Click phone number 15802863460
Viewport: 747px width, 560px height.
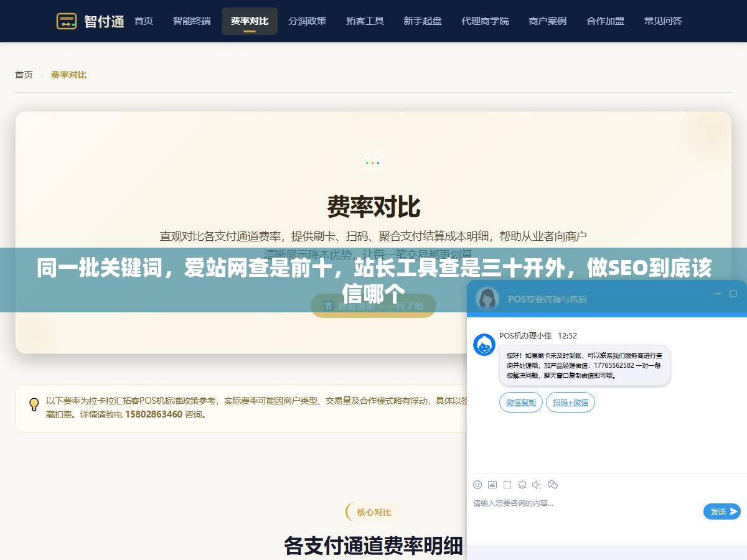click(x=154, y=414)
